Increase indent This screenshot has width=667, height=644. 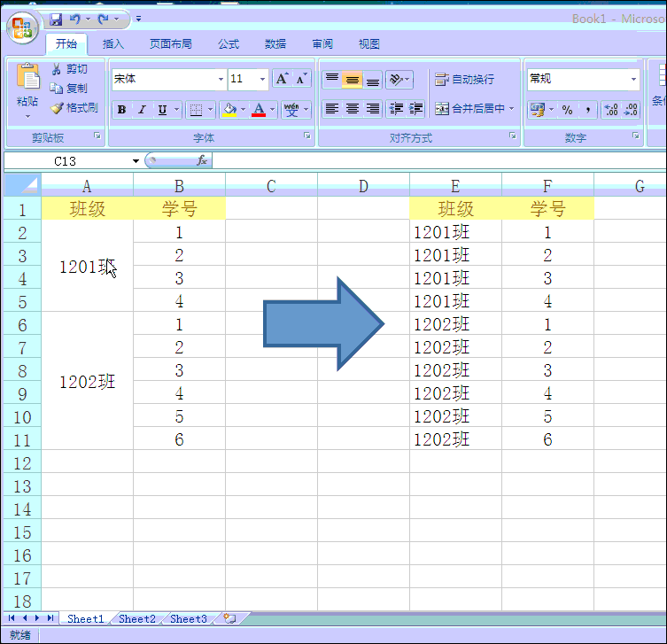[416, 109]
